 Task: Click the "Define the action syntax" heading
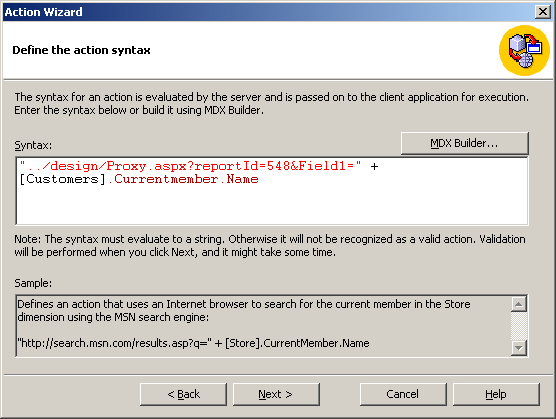[x=82, y=50]
